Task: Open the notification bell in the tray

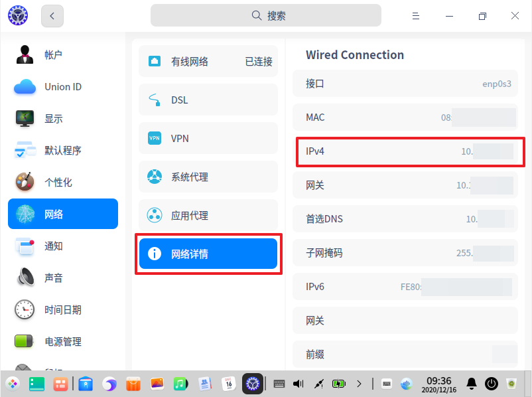Action: click(471, 384)
